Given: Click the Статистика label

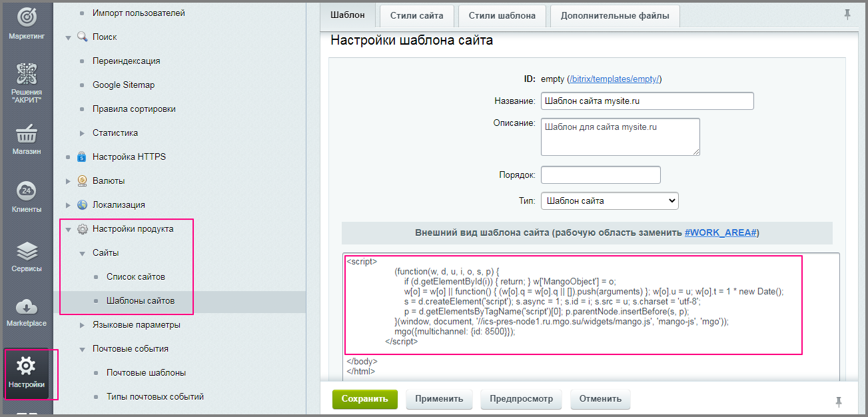Looking at the screenshot, I should tap(115, 133).
